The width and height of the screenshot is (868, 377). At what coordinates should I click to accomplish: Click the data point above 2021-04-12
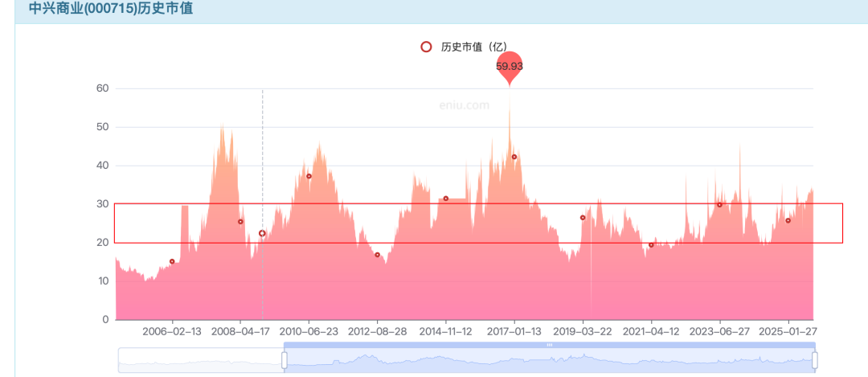click(x=651, y=244)
